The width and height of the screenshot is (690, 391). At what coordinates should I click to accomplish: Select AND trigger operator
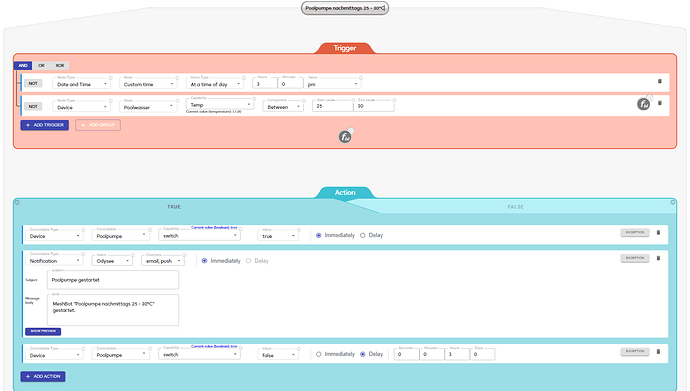tap(23, 66)
